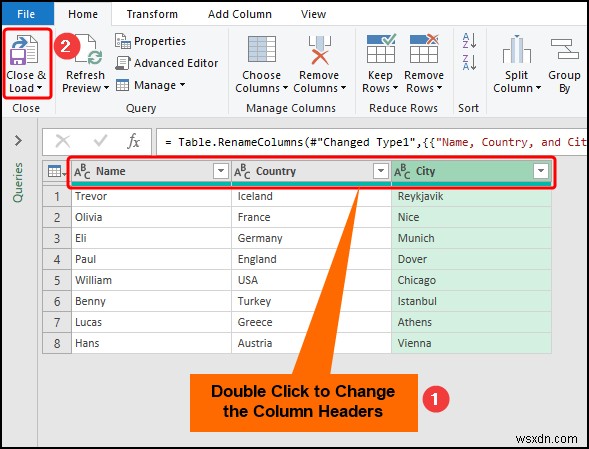Click the Remove Rows icon

click(424, 48)
